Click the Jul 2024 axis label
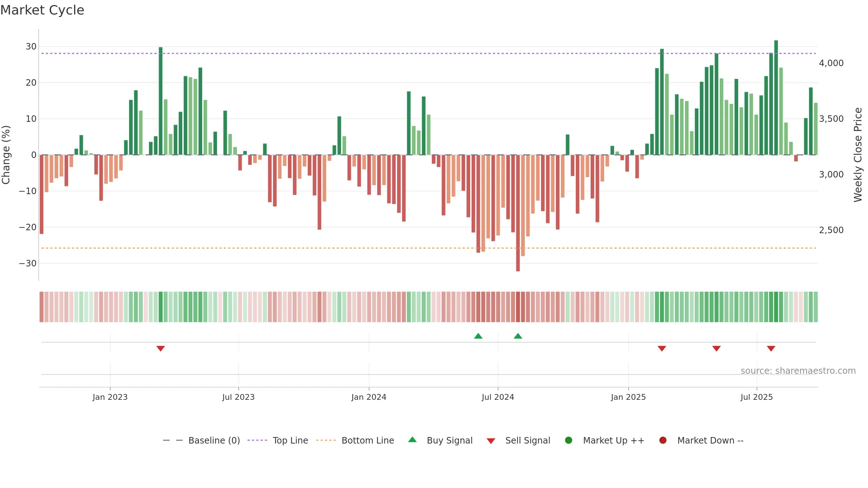 [x=498, y=397]
